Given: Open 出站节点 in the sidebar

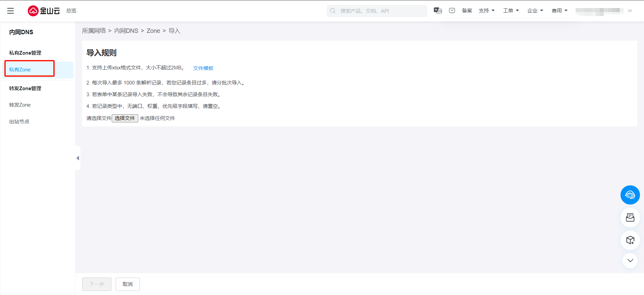Looking at the screenshot, I should point(19,122).
